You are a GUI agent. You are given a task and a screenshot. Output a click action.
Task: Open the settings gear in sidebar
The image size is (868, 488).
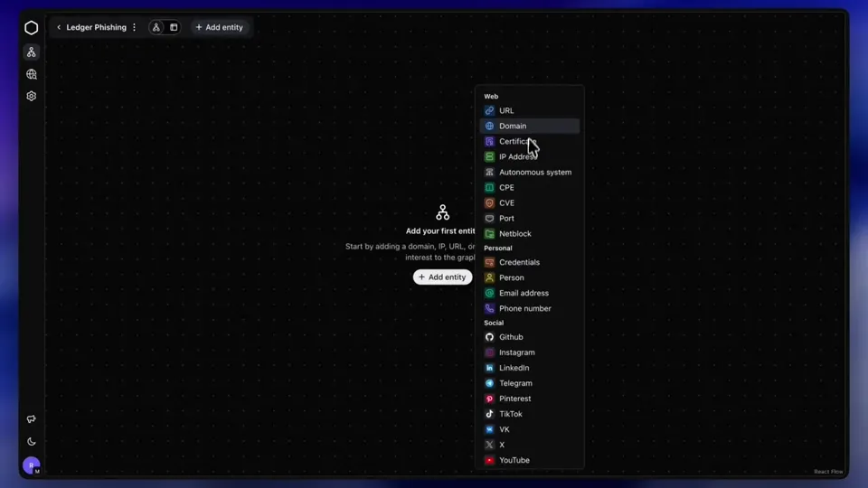[32, 97]
